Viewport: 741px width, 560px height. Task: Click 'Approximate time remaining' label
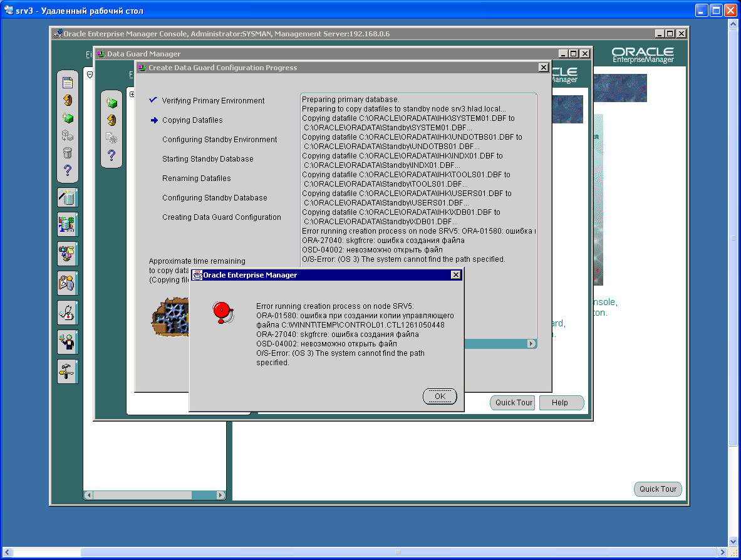pyautogui.click(x=197, y=261)
